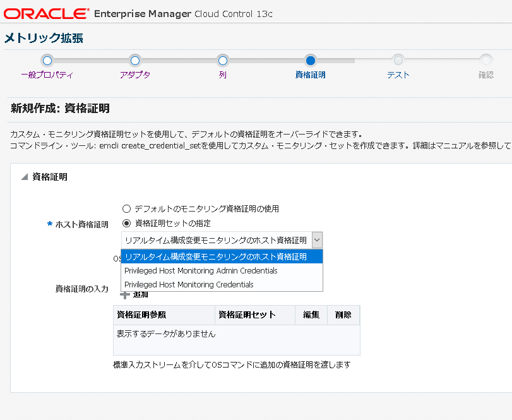Click the 表示するデータがありません table message
Screen dimensions: 512x420
[166, 333]
